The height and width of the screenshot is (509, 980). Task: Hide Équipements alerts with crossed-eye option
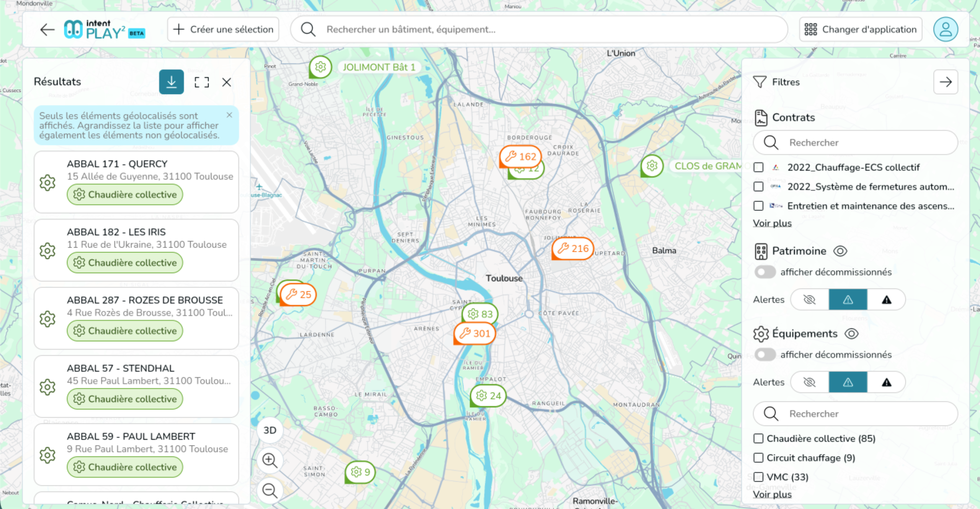click(x=810, y=382)
